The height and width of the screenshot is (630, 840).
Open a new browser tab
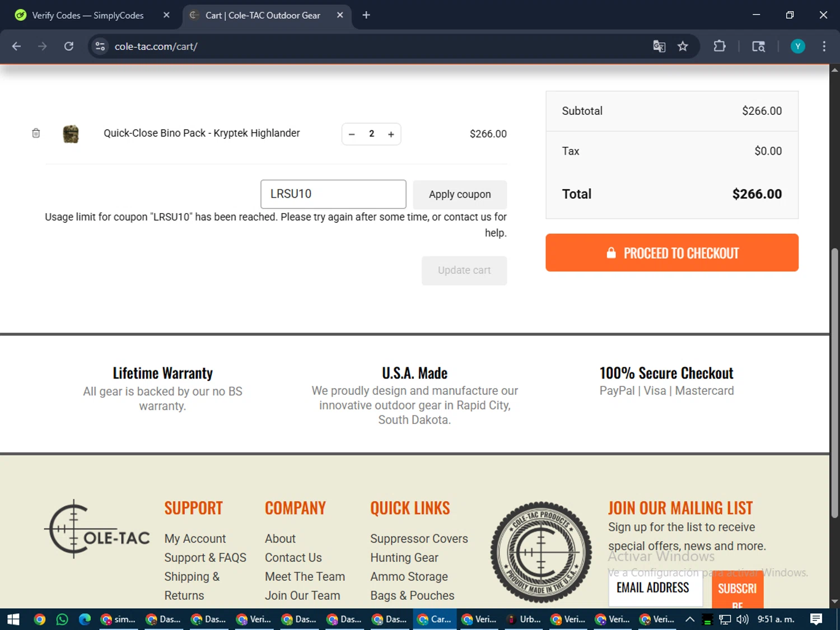pyautogui.click(x=366, y=15)
